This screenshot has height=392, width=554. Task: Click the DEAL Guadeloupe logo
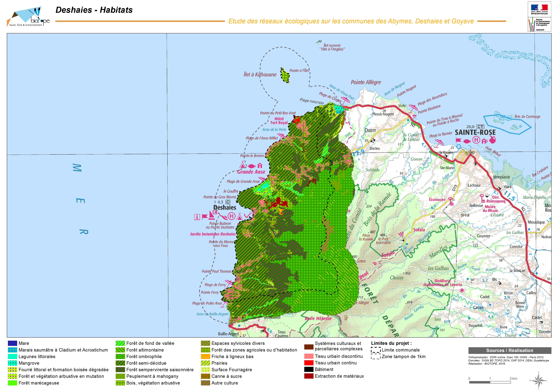pyautogui.click(x=539, y=24)
